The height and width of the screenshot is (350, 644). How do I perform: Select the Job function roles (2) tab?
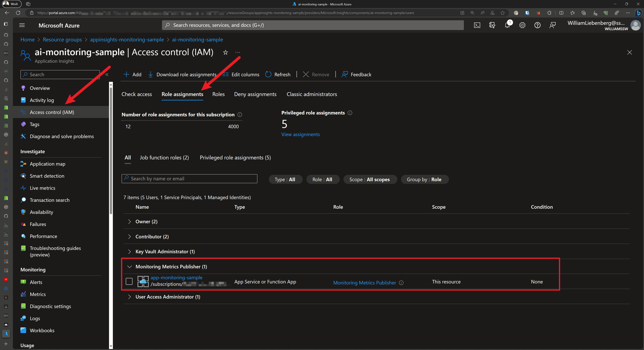(164, 158)
